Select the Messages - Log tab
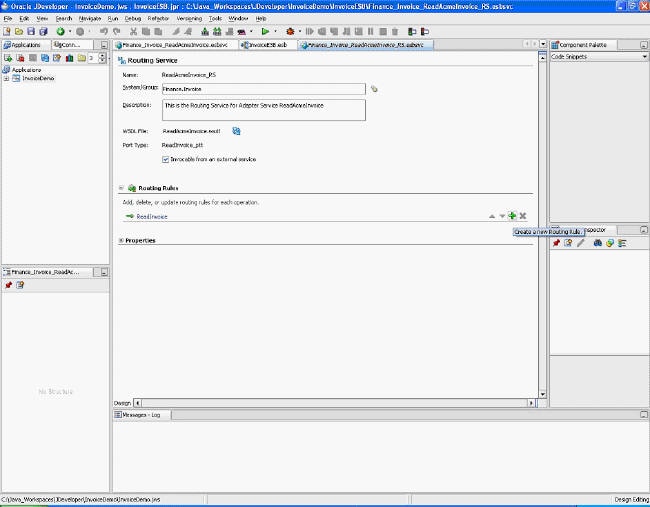650x507 pixels. (142, 415)
